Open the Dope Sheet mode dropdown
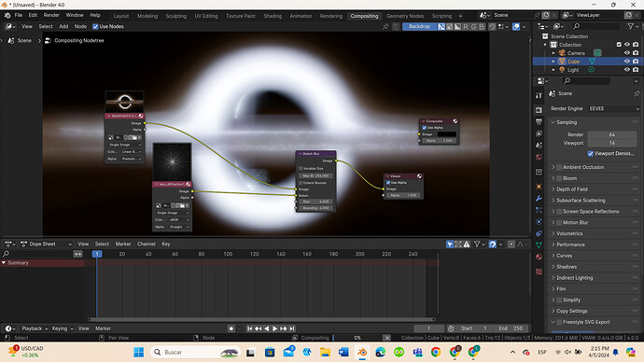The height and width of the screenshot is (362, 644). 47,244
